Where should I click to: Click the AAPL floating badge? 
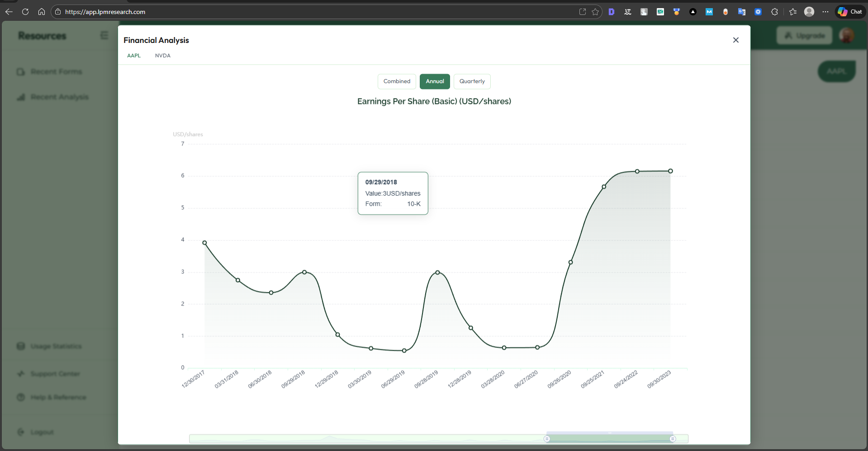tap(836, 71)
